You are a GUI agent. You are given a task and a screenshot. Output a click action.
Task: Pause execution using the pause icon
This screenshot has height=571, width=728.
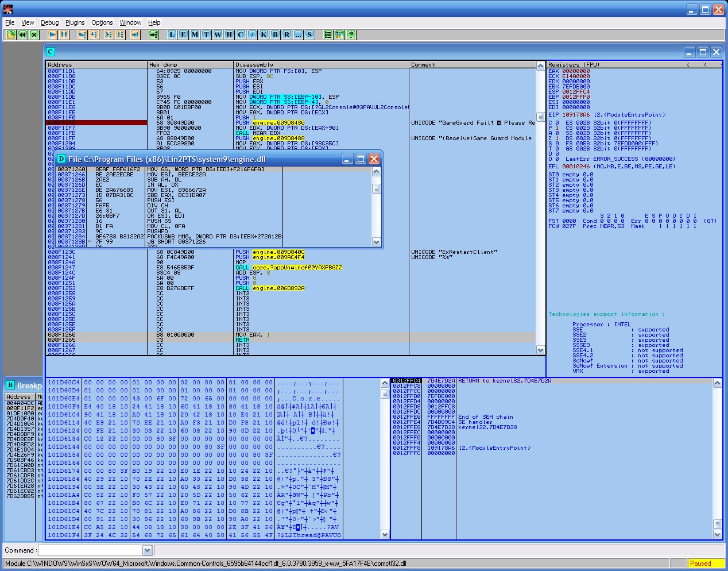click(x=64, y=34)
